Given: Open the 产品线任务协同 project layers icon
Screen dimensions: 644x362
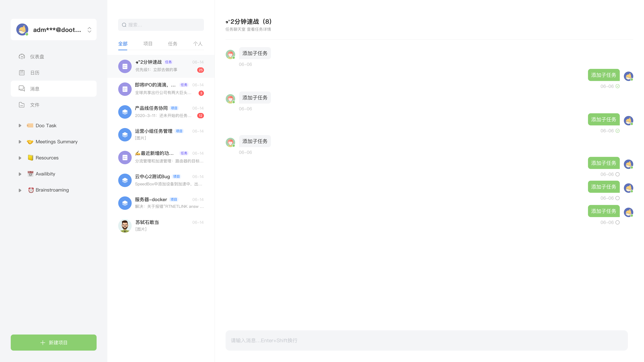Looking at the screenshot, I should 125,112.
